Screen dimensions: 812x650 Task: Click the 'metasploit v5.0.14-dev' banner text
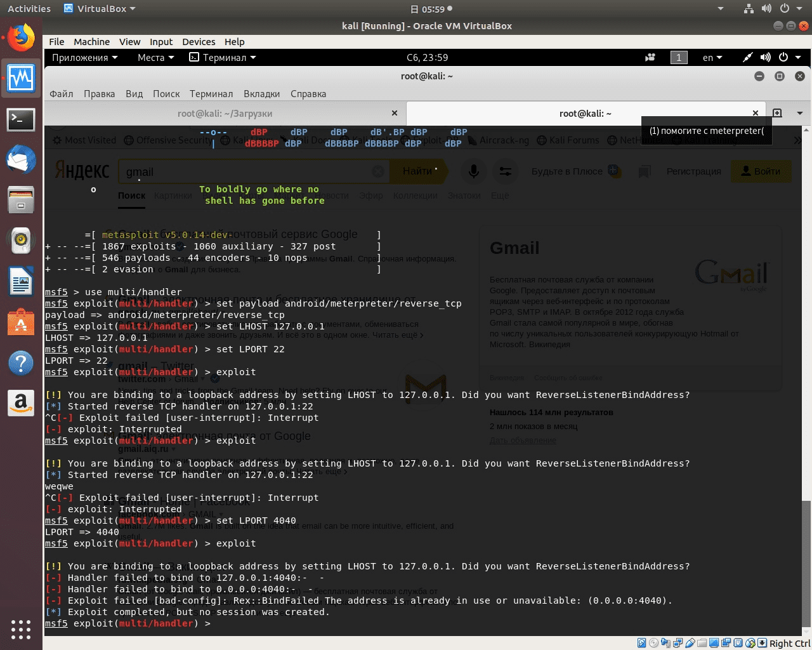pos(167,235)
